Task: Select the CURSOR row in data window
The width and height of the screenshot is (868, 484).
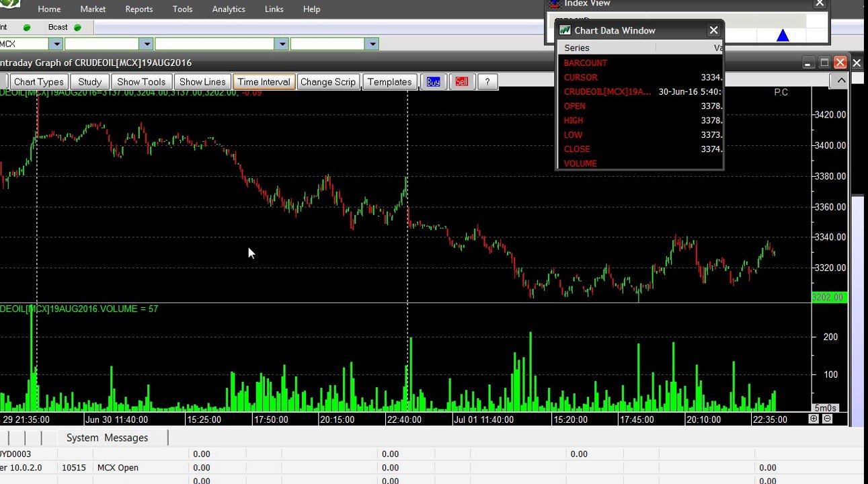Action: coord(641,77)
